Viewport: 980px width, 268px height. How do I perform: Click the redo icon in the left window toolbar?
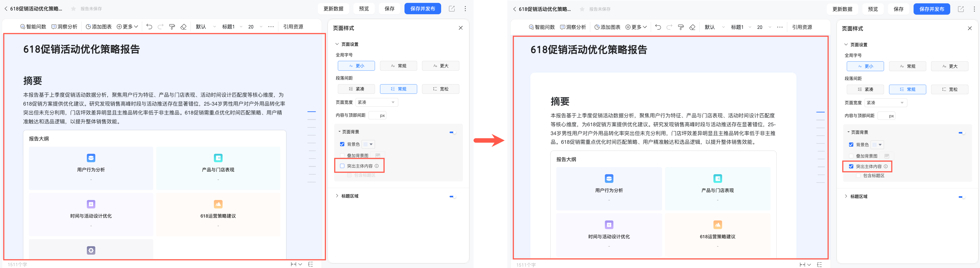click(x=161, y=27)
